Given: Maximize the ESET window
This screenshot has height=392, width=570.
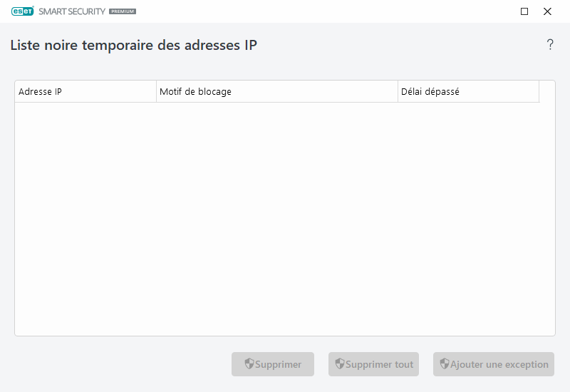Looking at the screenshot, I should tap(524, 11).
